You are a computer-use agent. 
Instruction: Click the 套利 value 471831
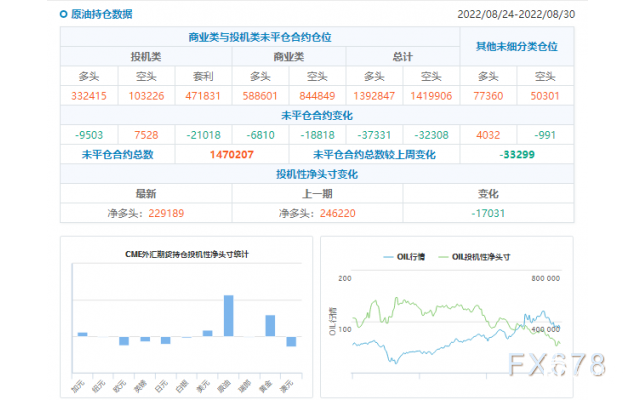[203, 95]
